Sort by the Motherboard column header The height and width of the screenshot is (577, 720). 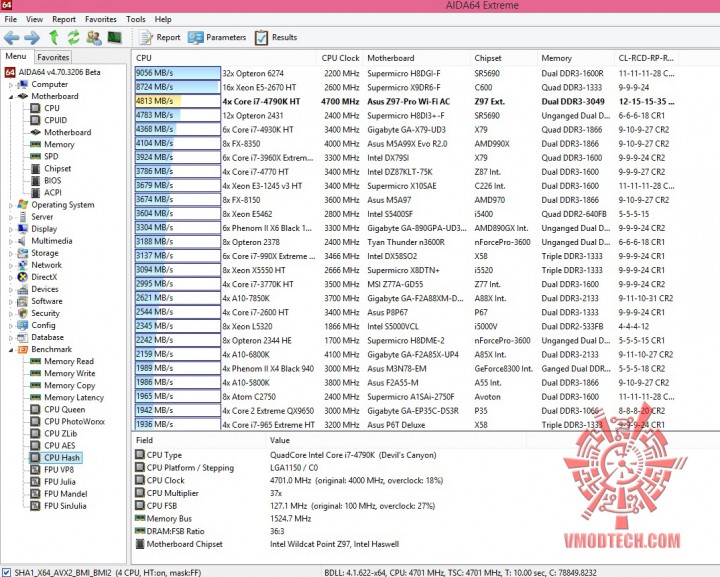click(x=416, y=58)
